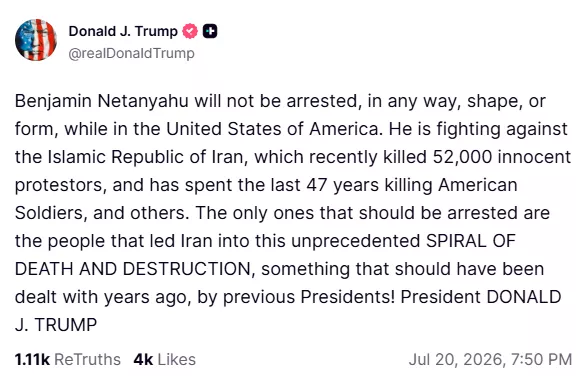View the 4k Likes count
Image resolution: width=583 pixels, height=376 pixels.
pyautogui.click(x=143, y=360)
